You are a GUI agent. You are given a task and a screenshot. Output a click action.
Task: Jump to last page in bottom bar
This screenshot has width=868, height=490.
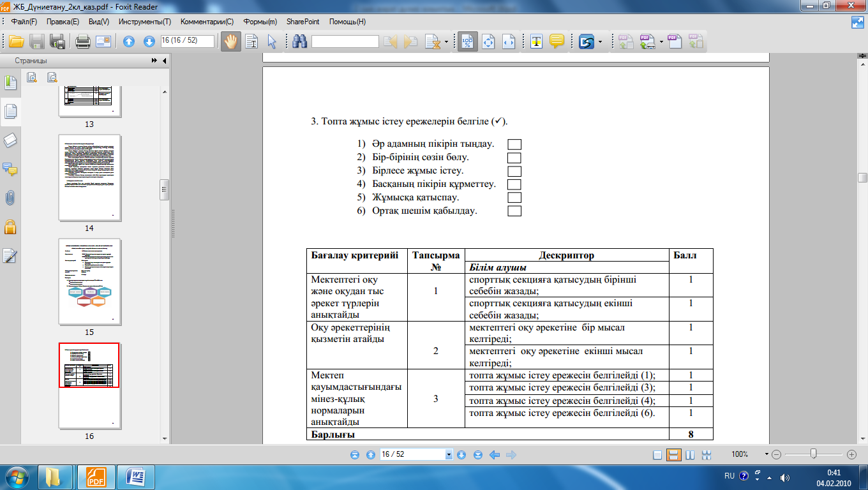[477, 455]
